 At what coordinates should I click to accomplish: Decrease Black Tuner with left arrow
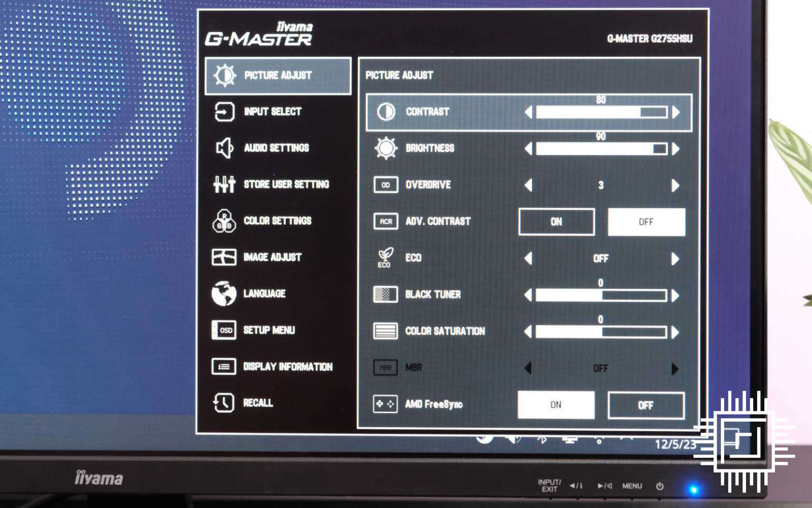528,295
